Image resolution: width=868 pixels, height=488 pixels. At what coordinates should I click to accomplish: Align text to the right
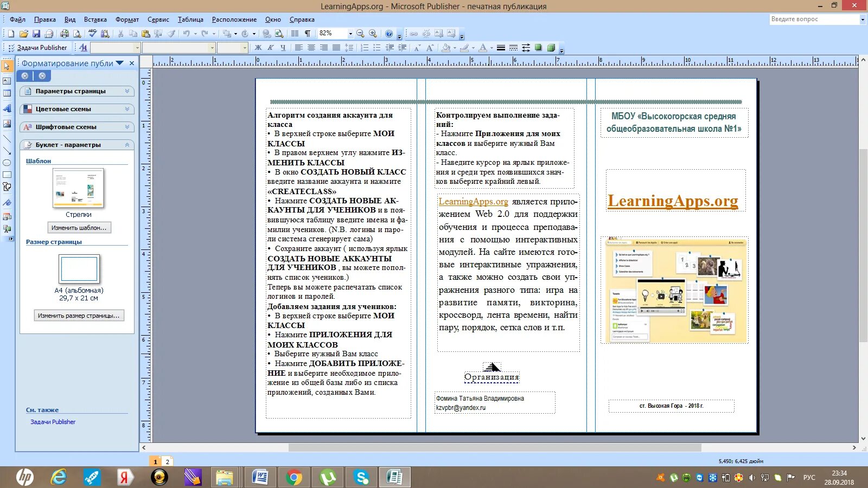click(x=323, y=48)
